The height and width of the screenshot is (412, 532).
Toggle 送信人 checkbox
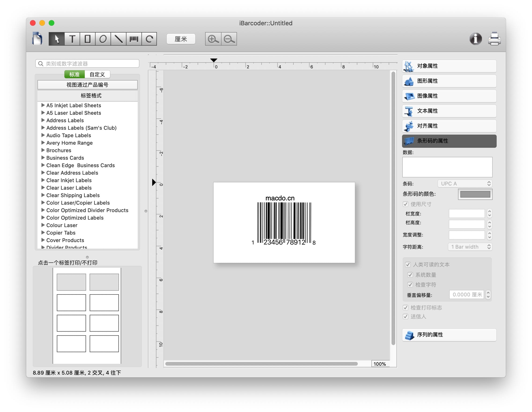coord(406,316)
